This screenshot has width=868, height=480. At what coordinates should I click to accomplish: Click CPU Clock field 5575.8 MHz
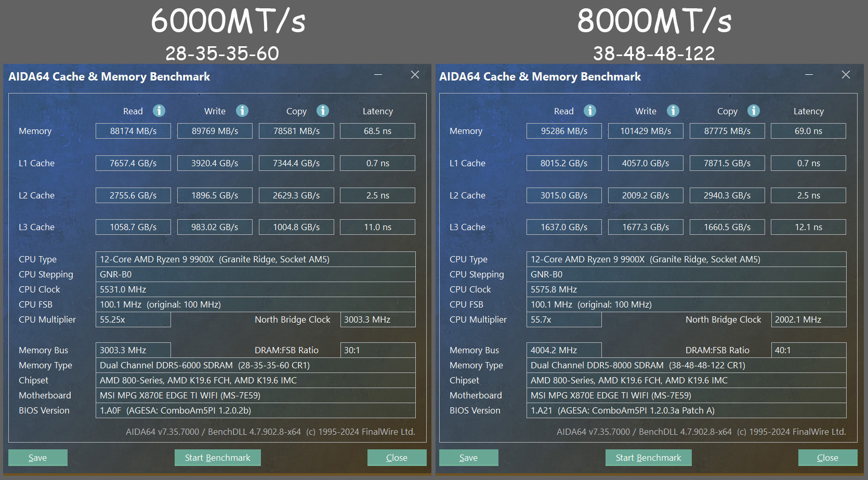[x=686, y=289]
